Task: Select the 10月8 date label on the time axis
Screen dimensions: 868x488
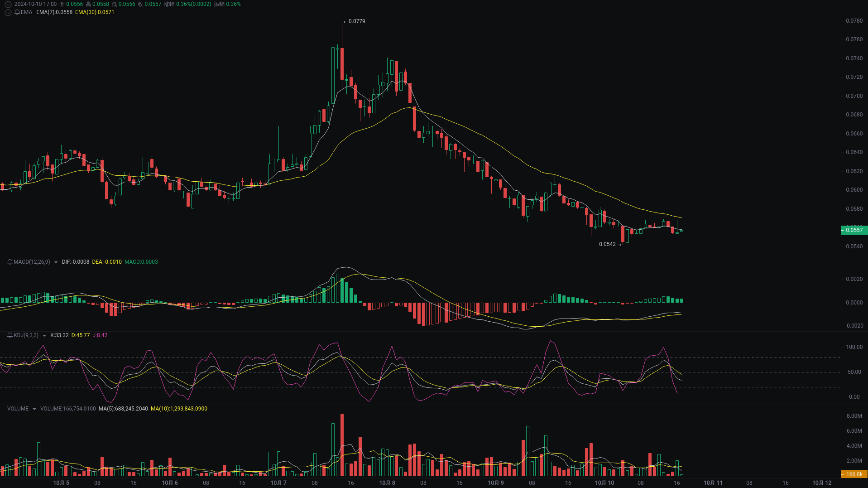Action: point(387,483)
